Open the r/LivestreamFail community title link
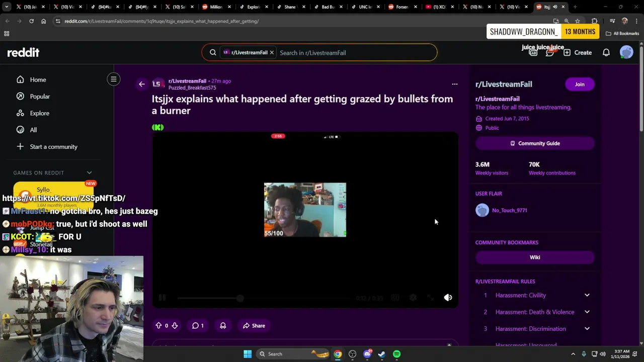 (504, 84)
